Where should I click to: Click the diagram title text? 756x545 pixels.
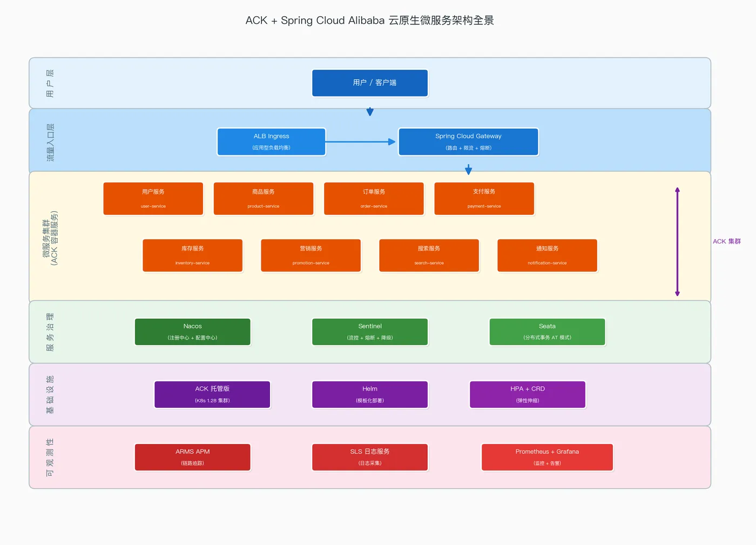370,21
